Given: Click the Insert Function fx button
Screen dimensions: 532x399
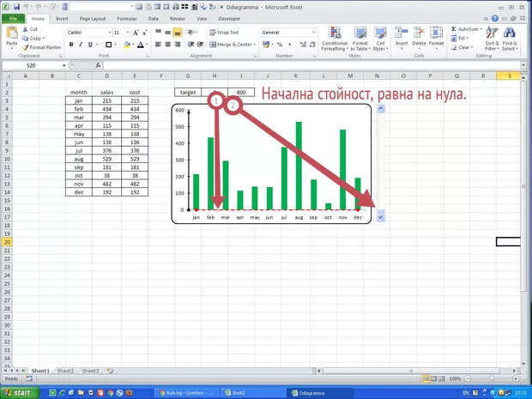Looking at the screenshot, I should (x=98, y=65).
